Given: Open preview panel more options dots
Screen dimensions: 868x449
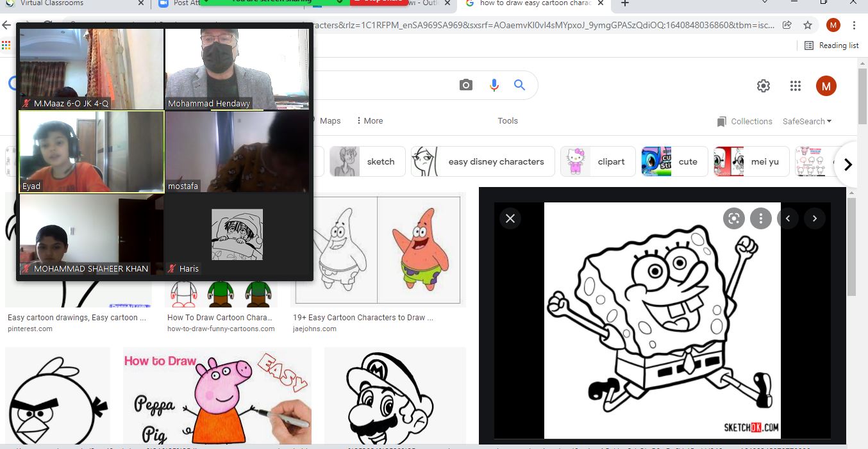Looking at the screenshot, I should [761, 218].
